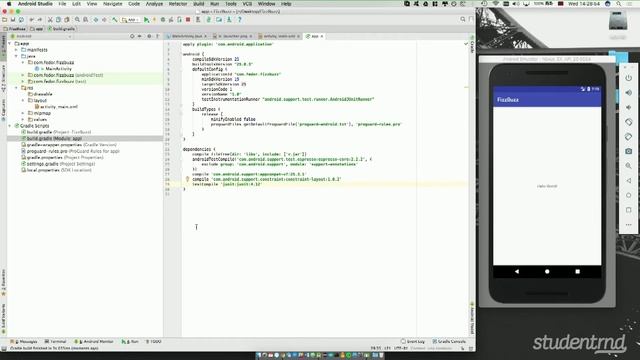Open the Refactor menu
The width and height of the screenshot is (640, 360).
pyautogui.click(x=178, y=4)
